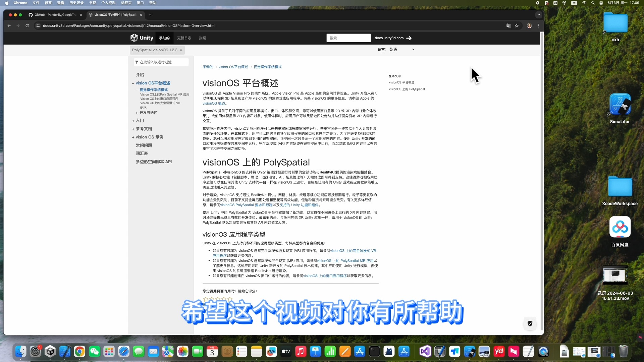Screen dimensions: 644x362
Task: Open the Trash in the dock
Action: [623, 351]
